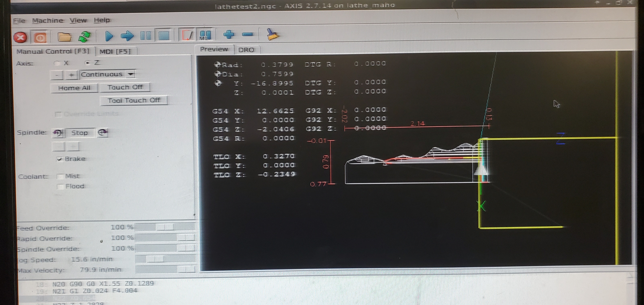Image resolution: width=644 pixels, height=305 pixels.
Task: Select the X axis radio button
Action: pos(57,63)
